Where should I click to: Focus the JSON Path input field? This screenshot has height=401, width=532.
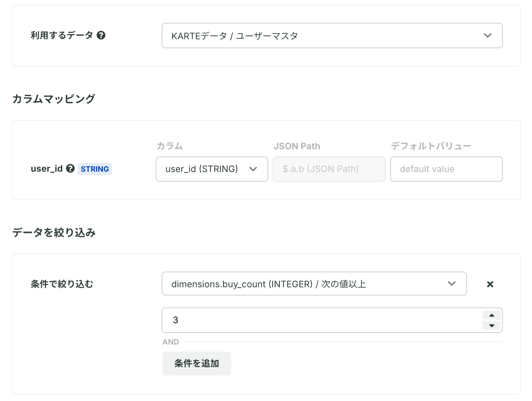tap(329, 169)
